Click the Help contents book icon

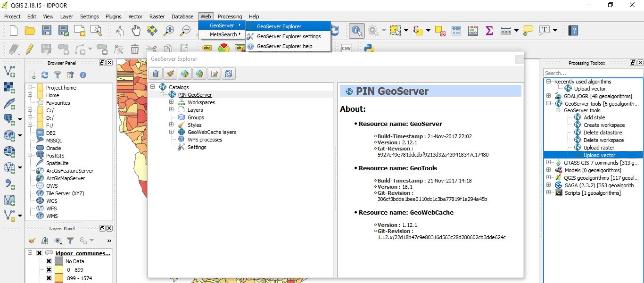pos(573,31)
